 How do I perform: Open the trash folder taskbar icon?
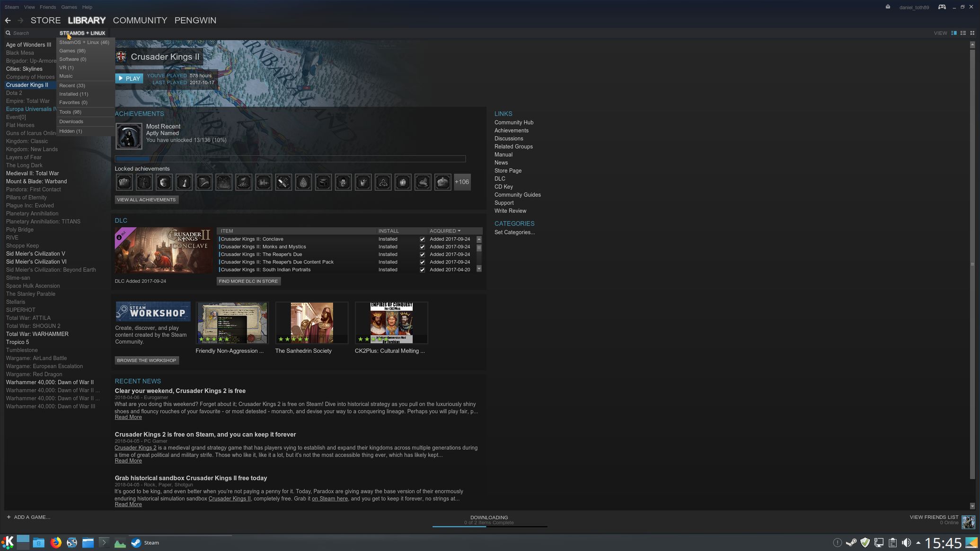coord(39,542)
